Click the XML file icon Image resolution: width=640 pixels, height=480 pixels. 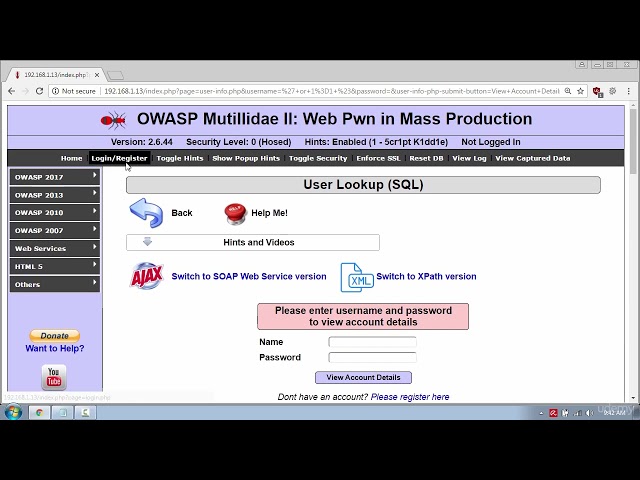357,278
